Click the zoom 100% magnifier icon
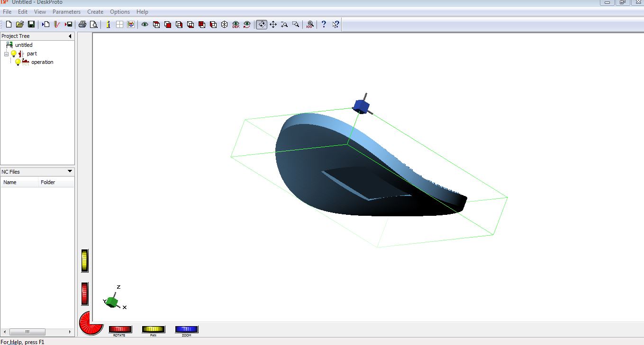 point(310,25)
